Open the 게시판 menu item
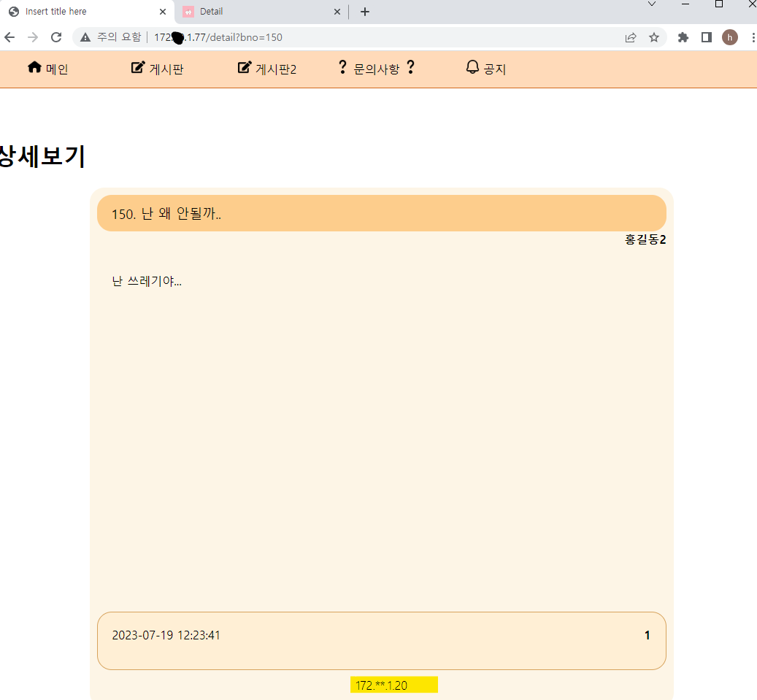 pyautogui.click(x=166, y=69)
